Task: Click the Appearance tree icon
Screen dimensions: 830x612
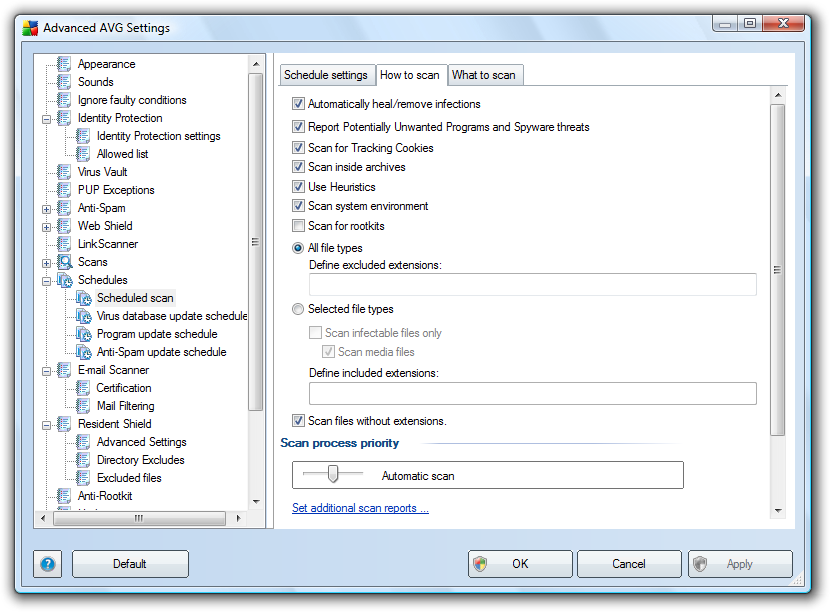Action: point(64,64)
